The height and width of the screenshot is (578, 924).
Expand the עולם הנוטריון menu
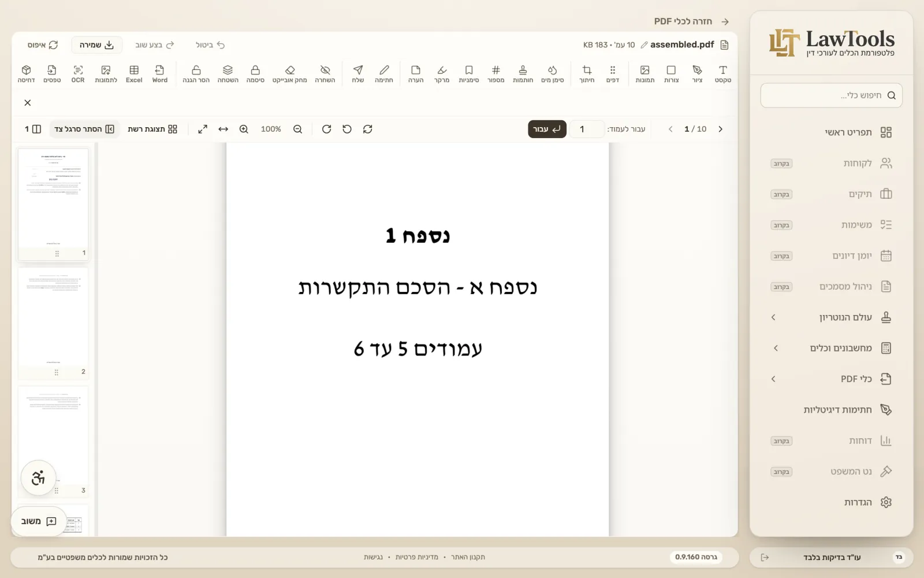coord(832,317)
